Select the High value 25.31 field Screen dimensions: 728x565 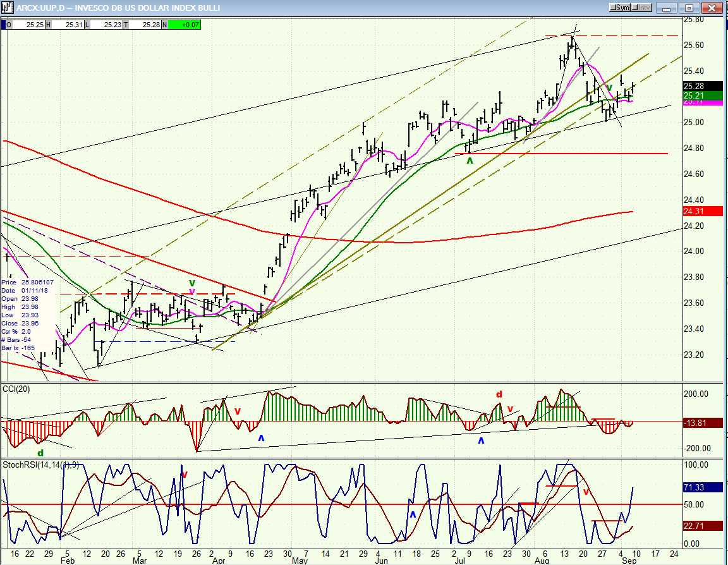[68, 25]
